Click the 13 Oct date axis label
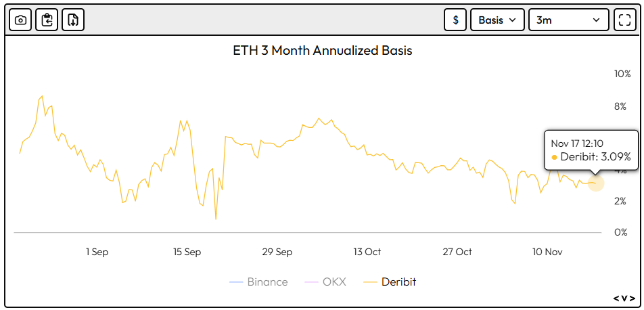644x310 pixels. point(367,252)
